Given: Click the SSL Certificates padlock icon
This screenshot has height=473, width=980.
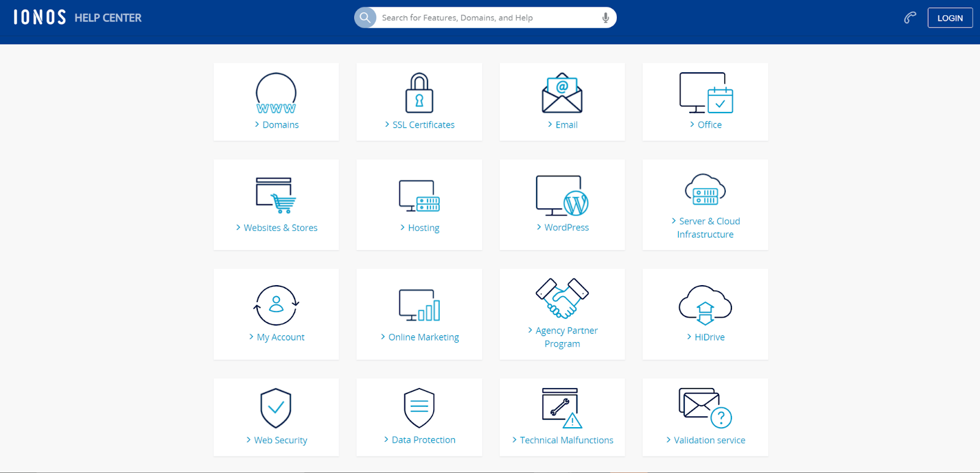Looking at the screenshot, I should pyautogui.click(x=420, y=93).
